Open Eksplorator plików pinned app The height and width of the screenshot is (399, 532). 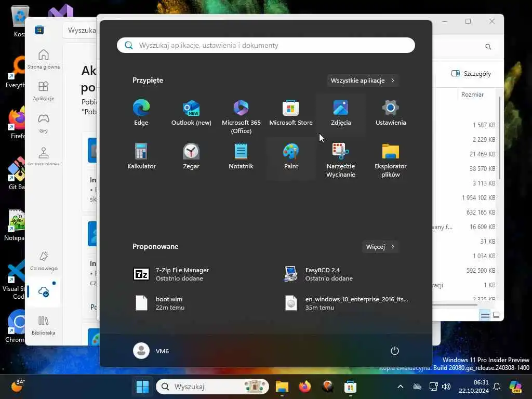pos(391,159)
